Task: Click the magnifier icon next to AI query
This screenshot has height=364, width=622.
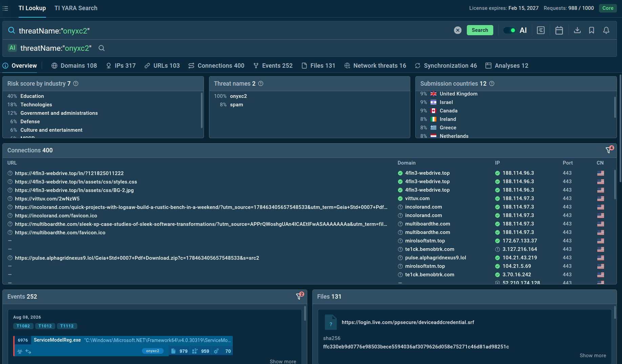Action: pos(101,48)
